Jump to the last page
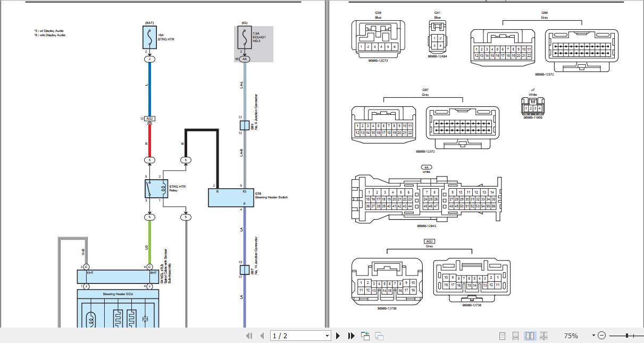 pos(351,336)
